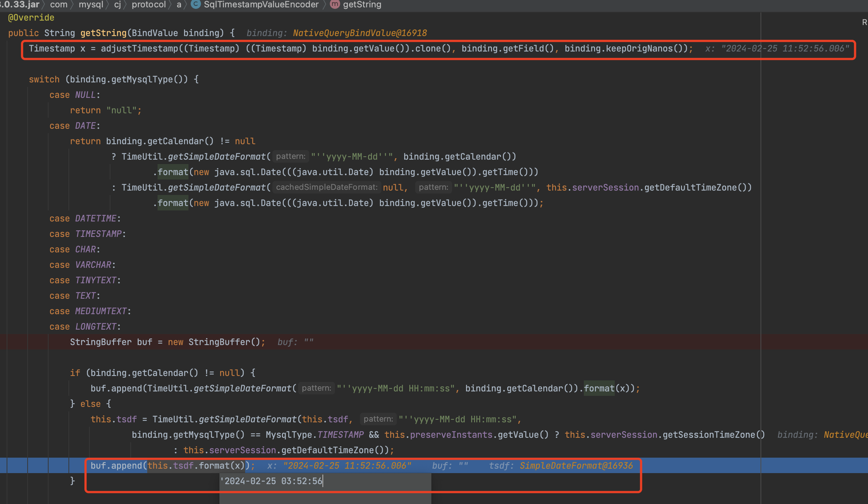Click the blue class icon beside SqlTimestampValueEncoder
The width and height of the screenshot is (868, 504).
point(195,4)
